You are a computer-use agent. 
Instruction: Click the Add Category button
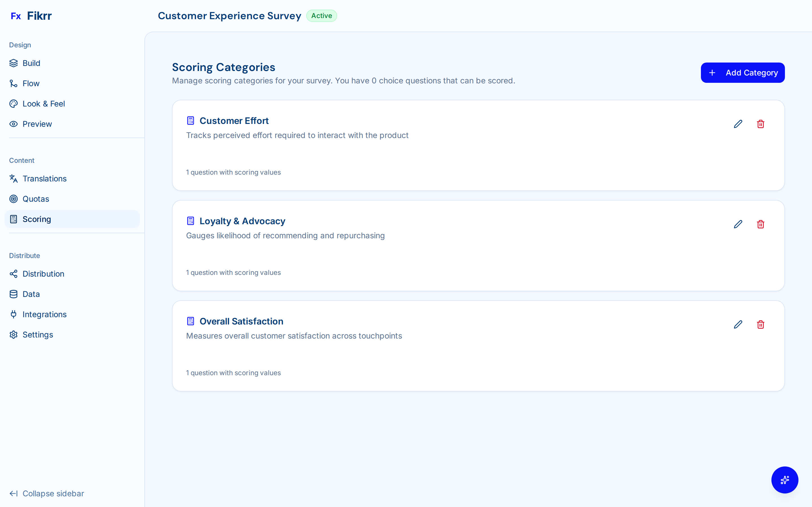click(x=743, y=72)
